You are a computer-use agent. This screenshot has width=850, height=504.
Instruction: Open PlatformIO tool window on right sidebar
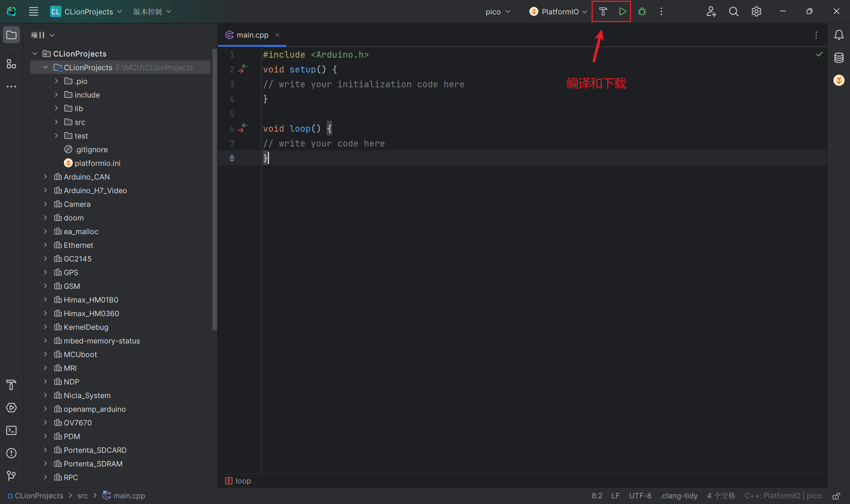coord(839,80)
